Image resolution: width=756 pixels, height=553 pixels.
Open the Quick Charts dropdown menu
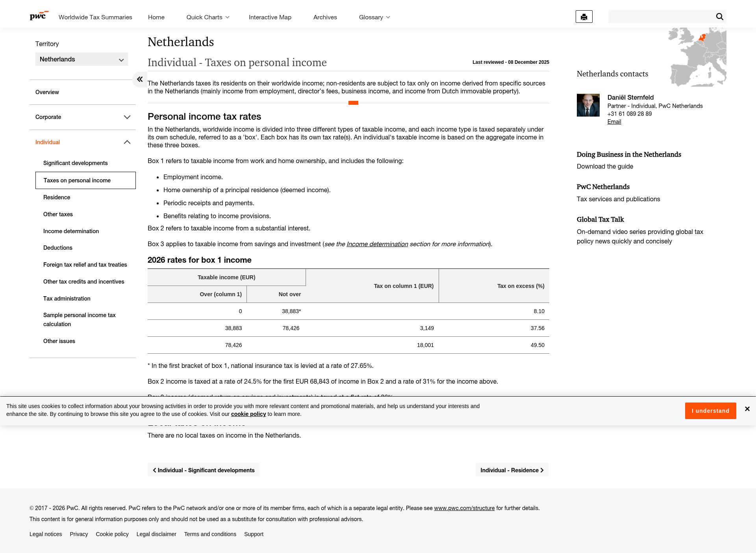(208, 17)
